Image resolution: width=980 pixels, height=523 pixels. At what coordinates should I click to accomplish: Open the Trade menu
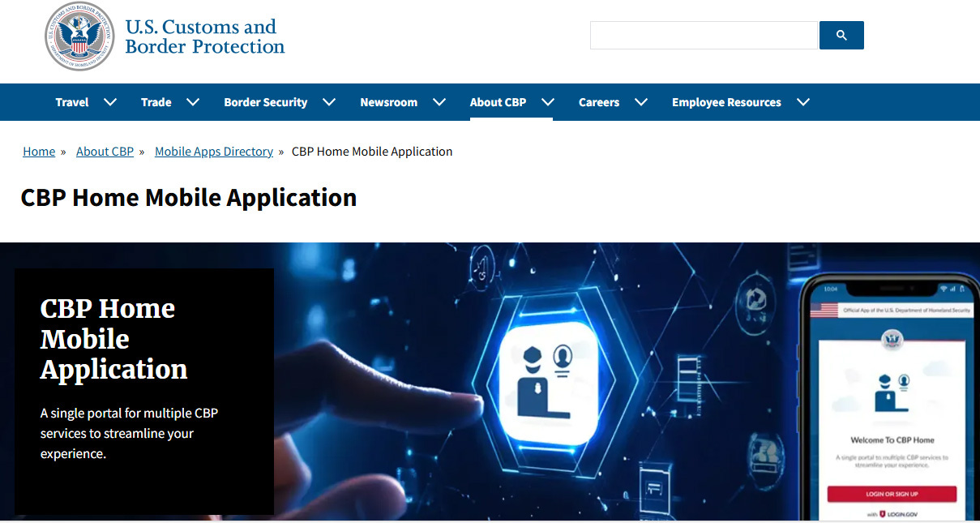156,102
